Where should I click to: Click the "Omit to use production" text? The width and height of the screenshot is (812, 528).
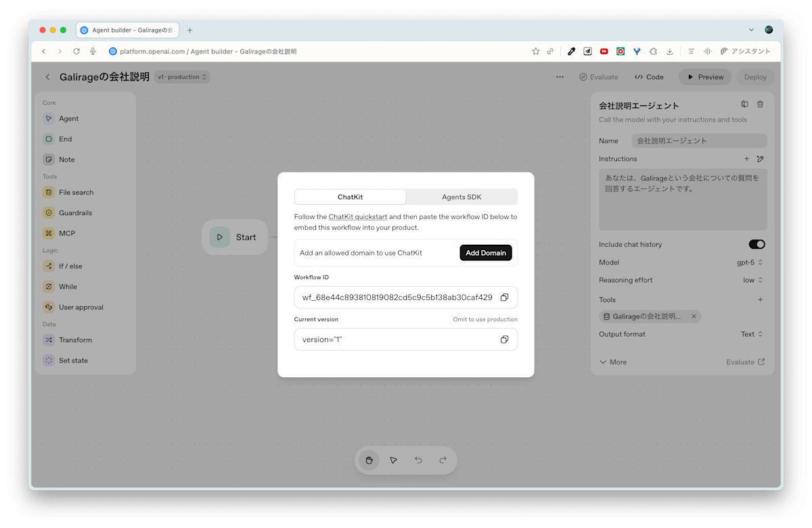click(485, 320)
